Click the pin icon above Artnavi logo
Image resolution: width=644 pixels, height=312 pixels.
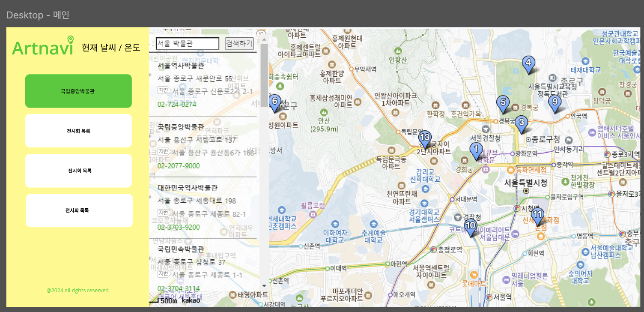click(71, 40)
